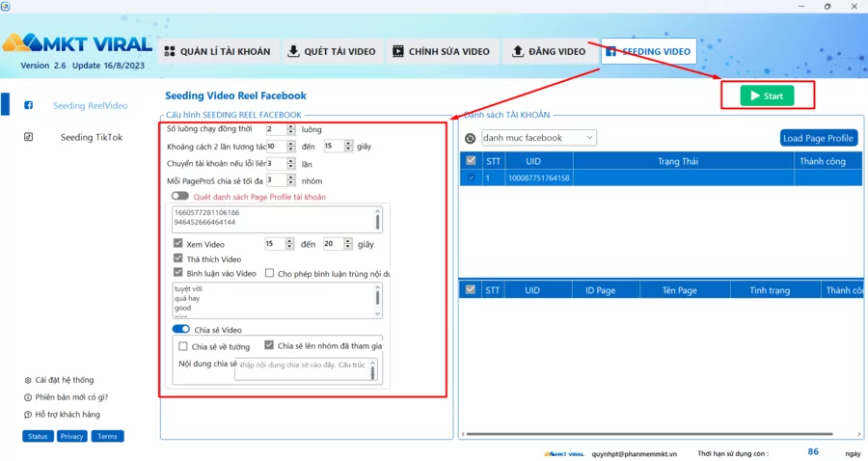Enable Cho phép bình luận trùng nội dung
The height and width of the screenshot is (461, 868).
click(x=270, y=273)
